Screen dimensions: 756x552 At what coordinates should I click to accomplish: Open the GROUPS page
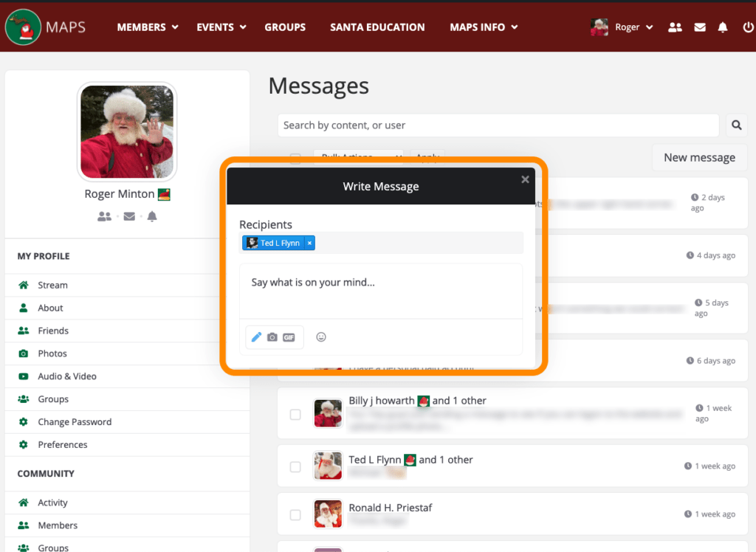tap(285, 27)
